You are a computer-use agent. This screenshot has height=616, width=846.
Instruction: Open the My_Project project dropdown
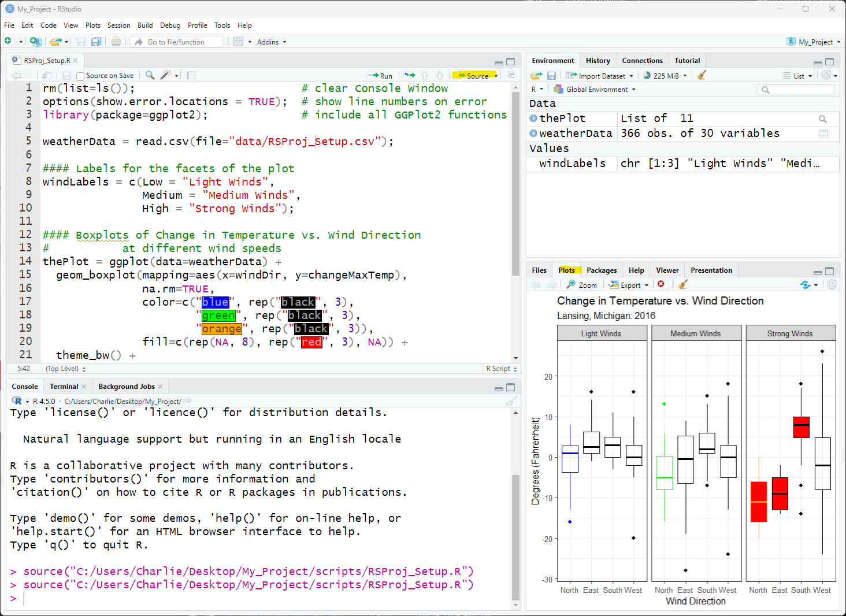tap(815, 42)
